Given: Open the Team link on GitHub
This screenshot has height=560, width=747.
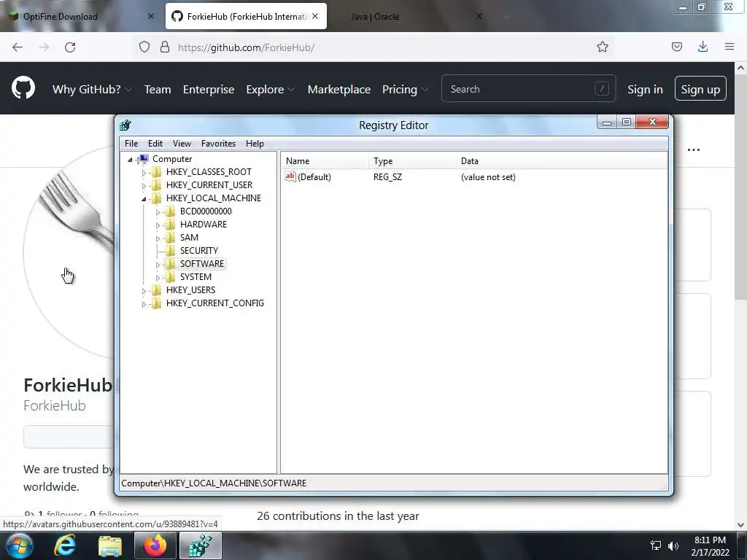Looking at the screenshot, I should [158, 89].
